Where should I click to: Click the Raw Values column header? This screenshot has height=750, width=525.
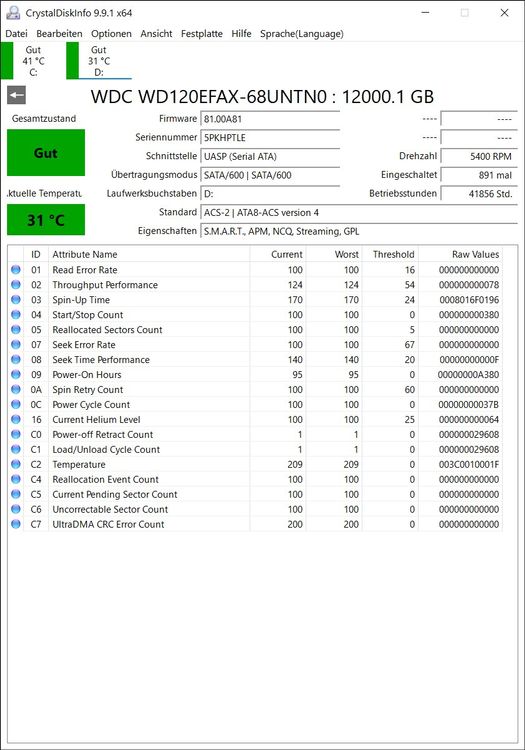tap(461, 254)
